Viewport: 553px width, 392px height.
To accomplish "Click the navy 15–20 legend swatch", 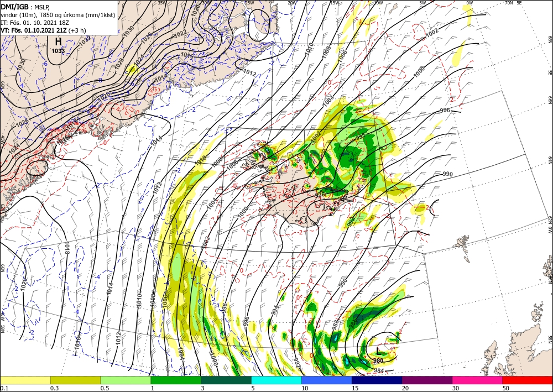I will click(x=377, y=380).
